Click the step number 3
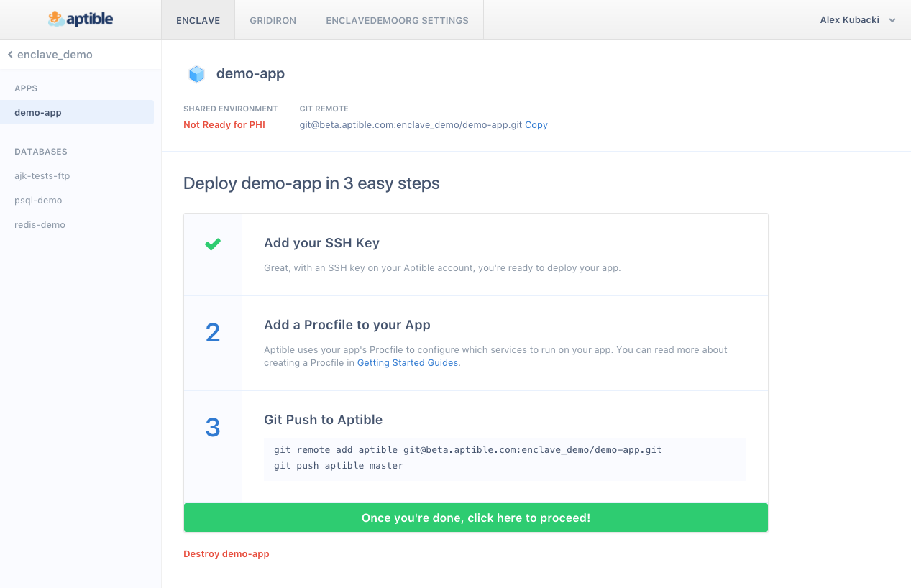This screenshot has height=588, width=911. pyautogui.click(x=213, y=428)
